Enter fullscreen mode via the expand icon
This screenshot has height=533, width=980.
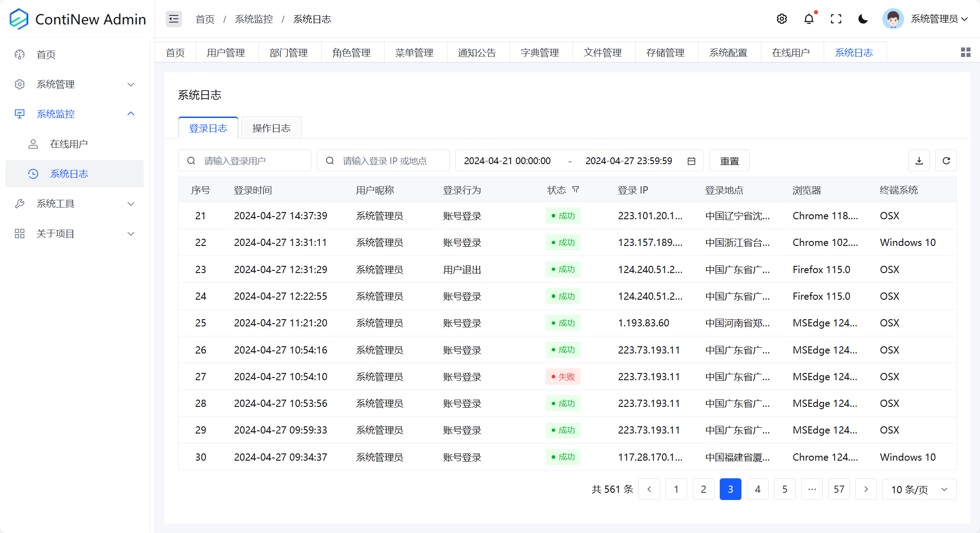836,19
